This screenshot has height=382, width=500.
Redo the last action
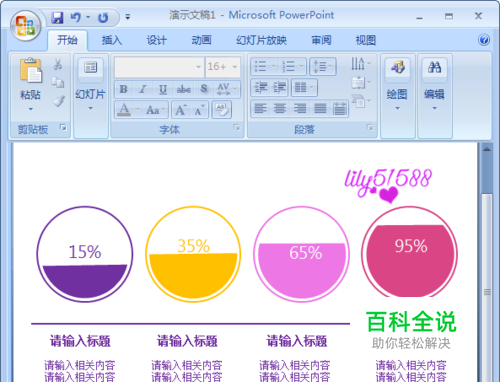point(103,17)
